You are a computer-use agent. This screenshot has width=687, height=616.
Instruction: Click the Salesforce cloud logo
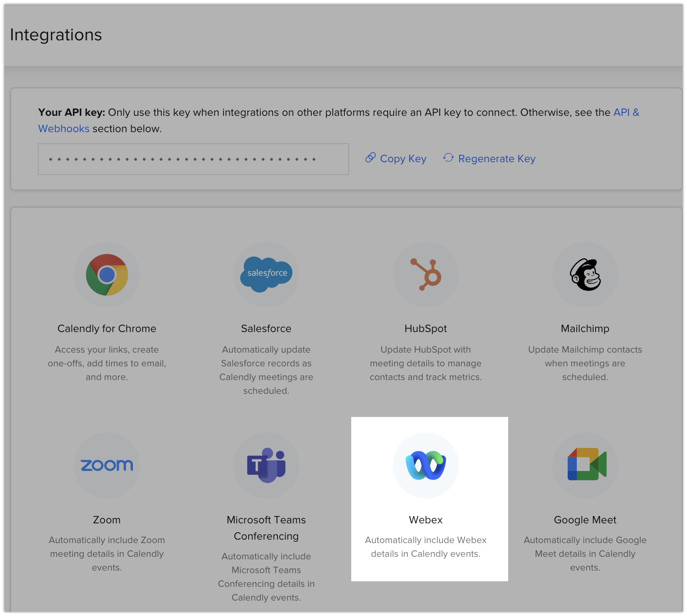266,275
